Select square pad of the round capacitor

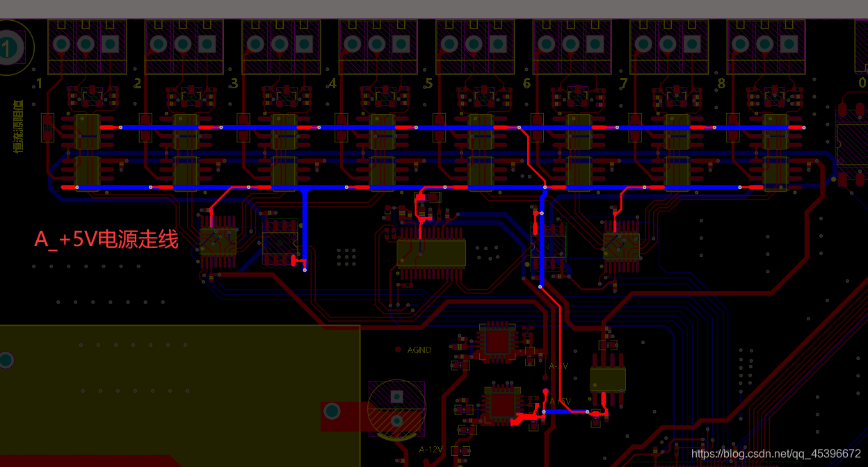(x=397, y=397)
